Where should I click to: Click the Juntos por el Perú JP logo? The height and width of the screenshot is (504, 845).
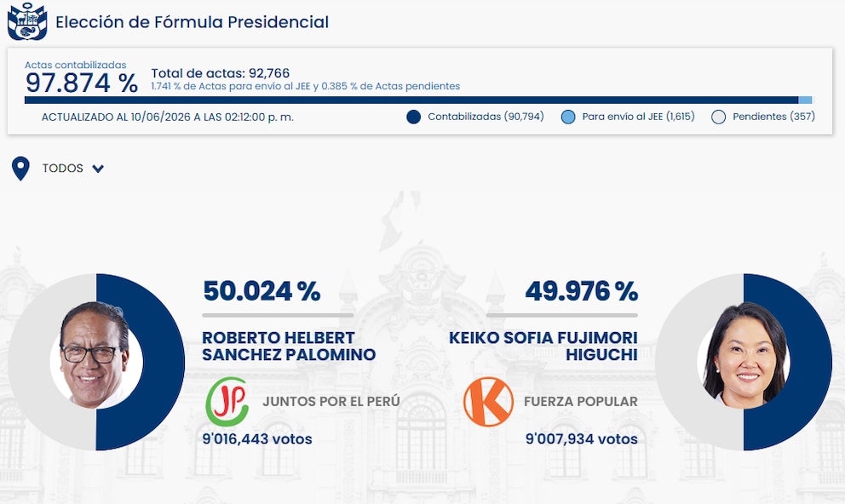227,402
